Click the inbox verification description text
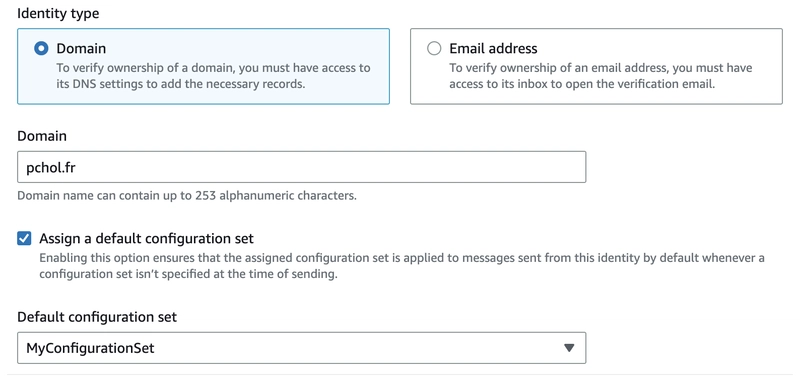Image resolution: width=800 pixels, height=376 pixels. [x=601, y=76]
